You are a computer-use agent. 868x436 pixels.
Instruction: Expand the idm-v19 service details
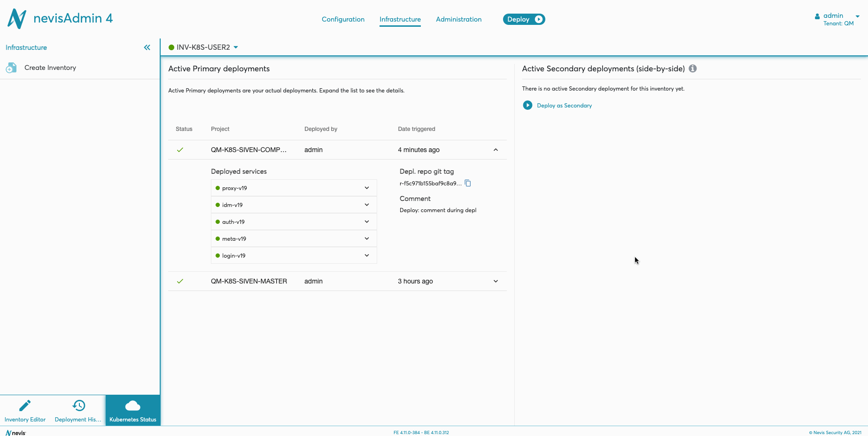tap(367, 205)
